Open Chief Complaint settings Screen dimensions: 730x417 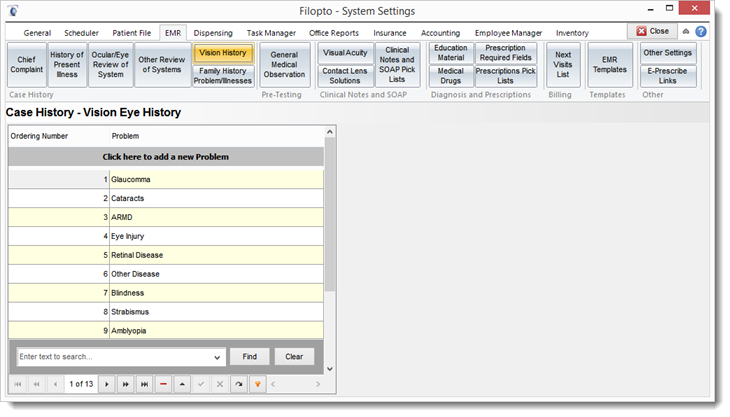(27, 65)
